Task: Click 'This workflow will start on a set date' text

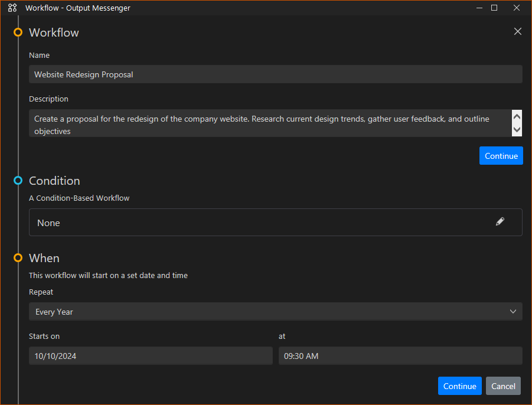Action: coord(108,276)
